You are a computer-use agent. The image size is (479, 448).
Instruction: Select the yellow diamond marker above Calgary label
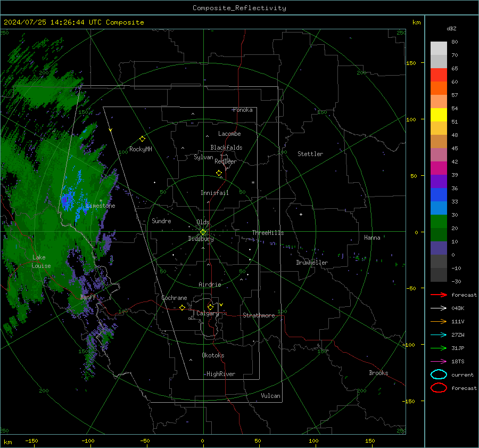(x=210, y=307)
